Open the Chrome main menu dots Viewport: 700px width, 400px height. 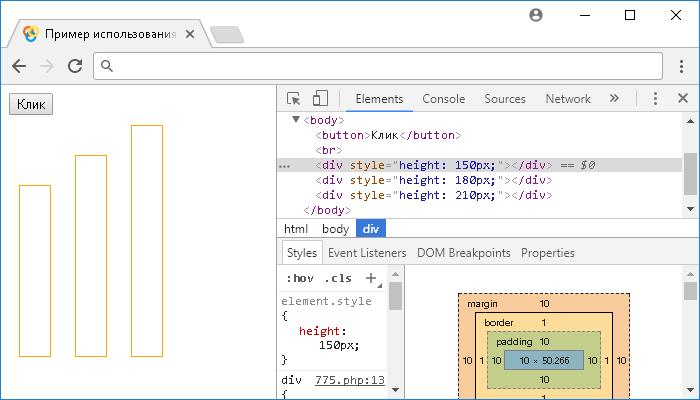coord(681,66)
